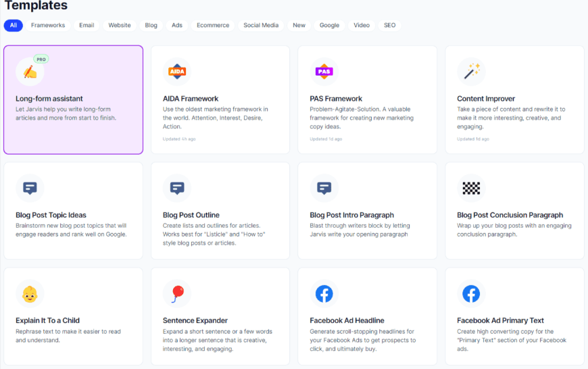Image resolution: width=588 pixels, height=369 pixels.
Task: Click the Long-form assistant pencil icon
Action: coord(30,72)
